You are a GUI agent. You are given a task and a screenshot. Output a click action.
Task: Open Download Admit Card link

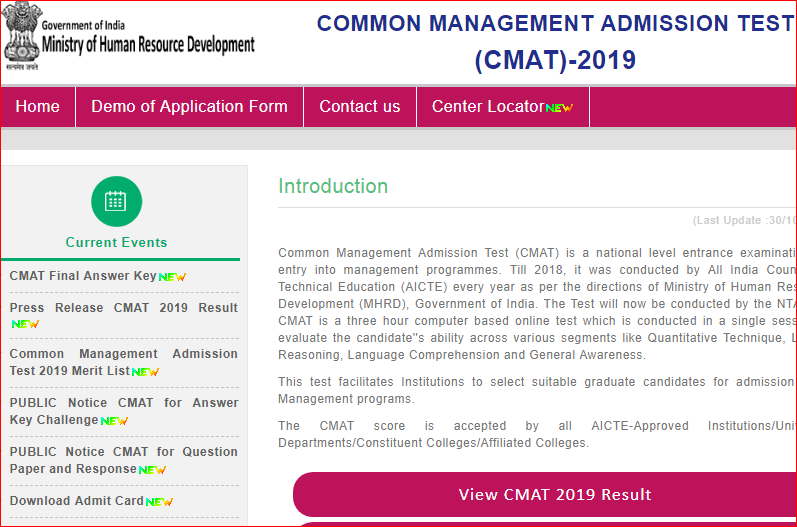click(77, 501)
